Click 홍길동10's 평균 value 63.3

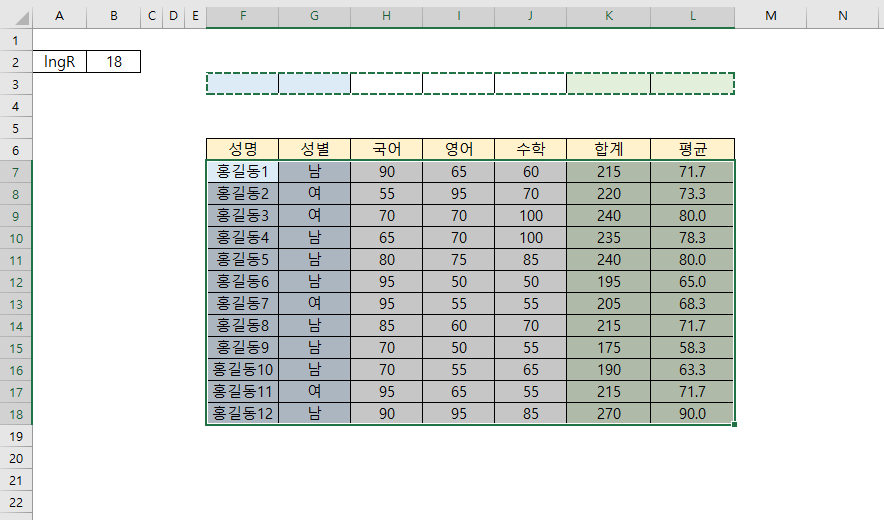point(692,369)
